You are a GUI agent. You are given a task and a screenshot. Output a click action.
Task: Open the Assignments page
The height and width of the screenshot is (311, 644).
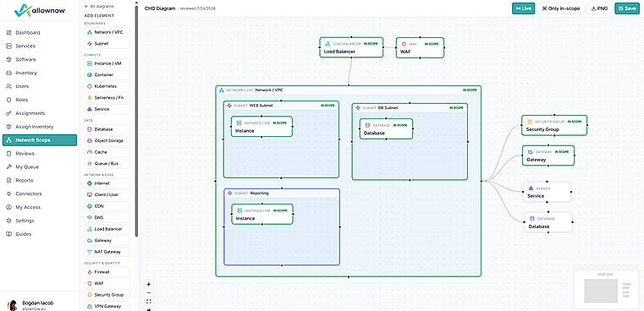(x=40, y=113)
